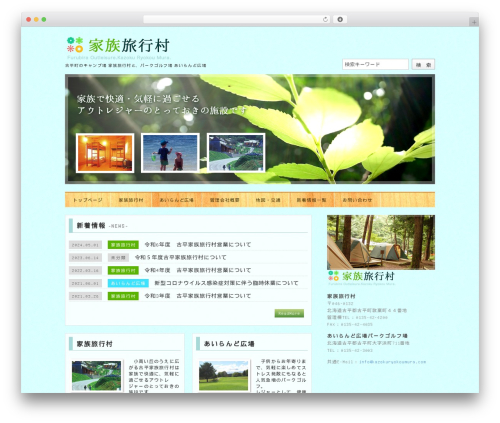Screen dimensions: 500x423
Task: Click the flower logo icon in the site header
Action: (x=75, y=45)
